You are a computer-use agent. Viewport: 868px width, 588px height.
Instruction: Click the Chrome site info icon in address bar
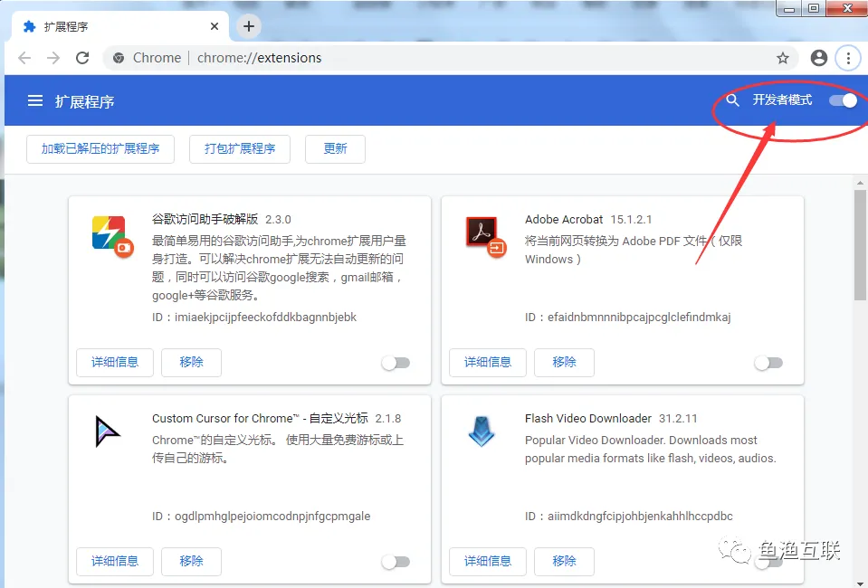coord(118,58)
